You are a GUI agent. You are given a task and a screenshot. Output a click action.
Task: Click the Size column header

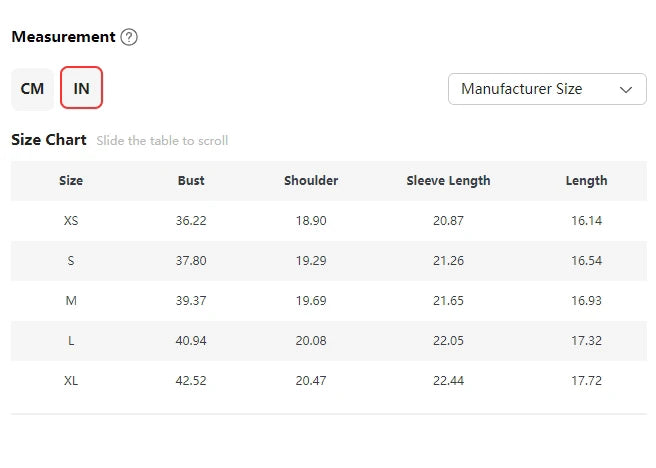(x=71, y=181)
